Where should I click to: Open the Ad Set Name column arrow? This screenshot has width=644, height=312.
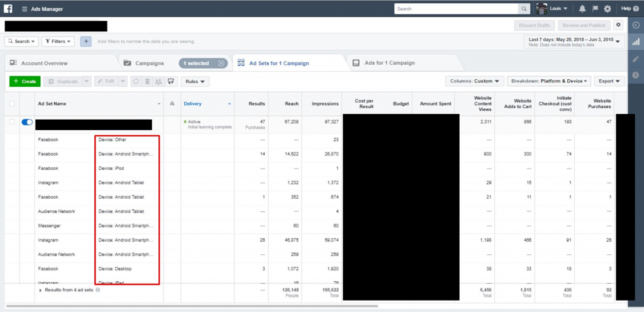[159, 104]
